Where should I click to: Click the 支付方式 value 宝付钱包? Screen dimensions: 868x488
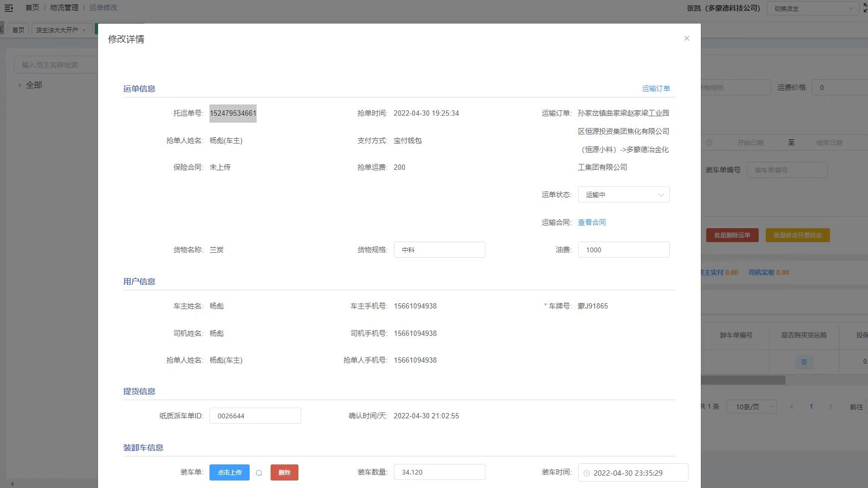point(408,140)
